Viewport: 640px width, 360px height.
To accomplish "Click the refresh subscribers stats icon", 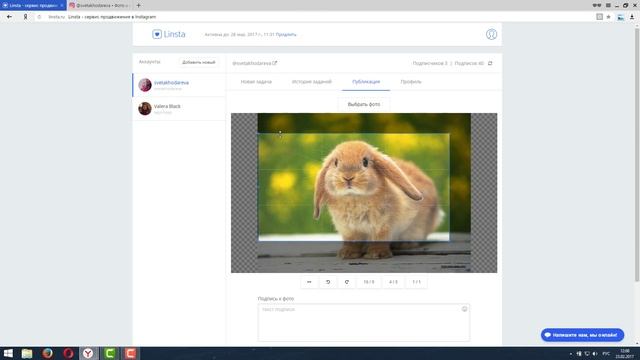I will (490, 63).
